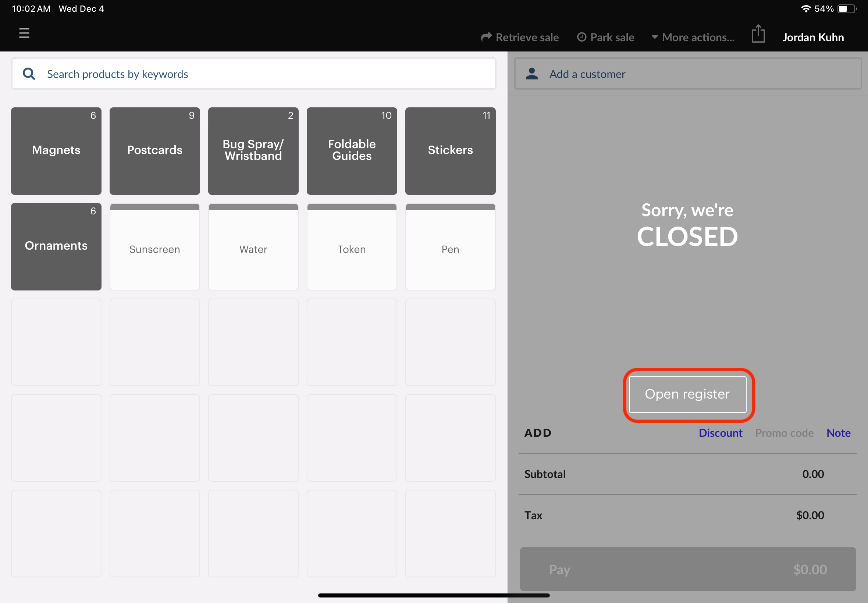Open the Bug Spray/Wristband tile
The height and width of the screenshot is (603, 868).
click(x=253, y=151)
